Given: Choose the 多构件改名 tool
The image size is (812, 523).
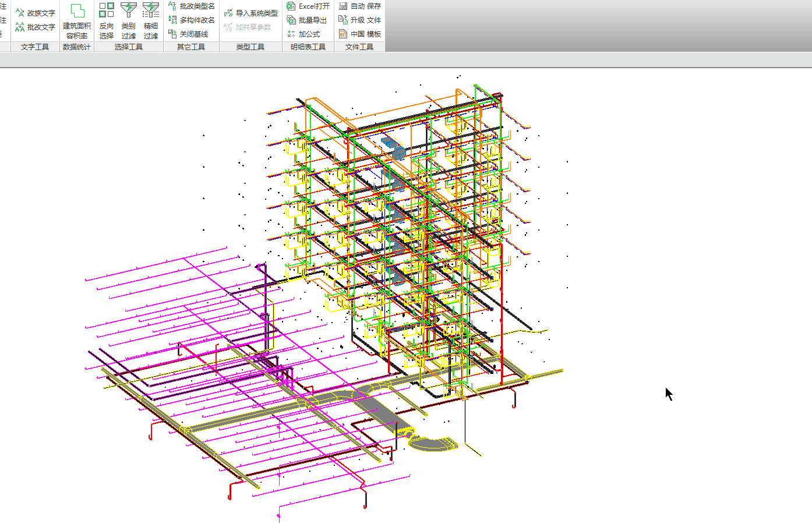Looking at the screenshot, I should pos(192,20).
